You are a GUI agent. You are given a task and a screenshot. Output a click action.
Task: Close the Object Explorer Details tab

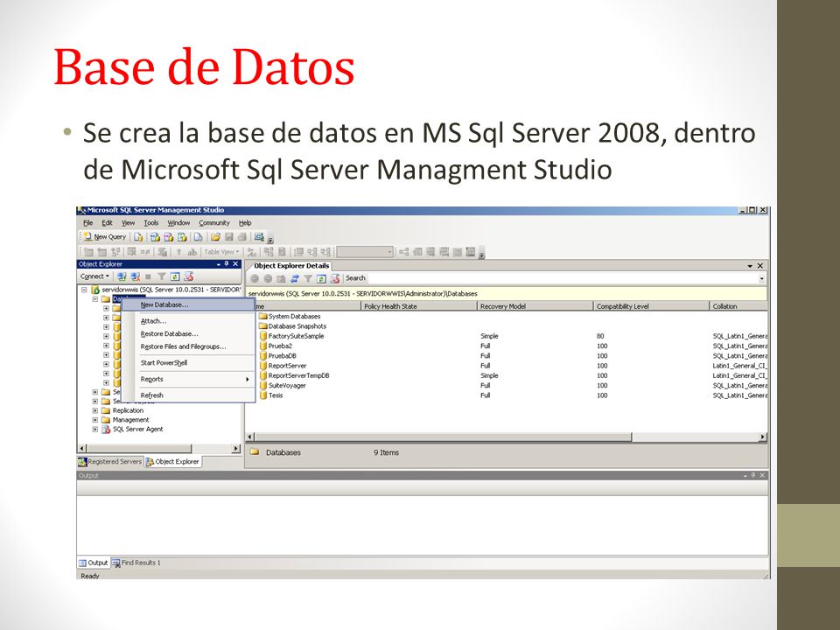coord(760,266)
